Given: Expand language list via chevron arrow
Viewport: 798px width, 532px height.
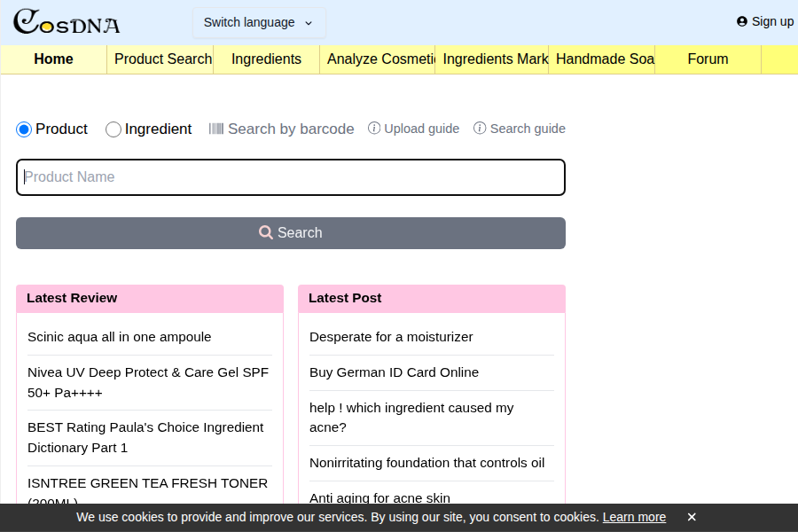Looking at the screenshot, I should click(x=309, y=23).
